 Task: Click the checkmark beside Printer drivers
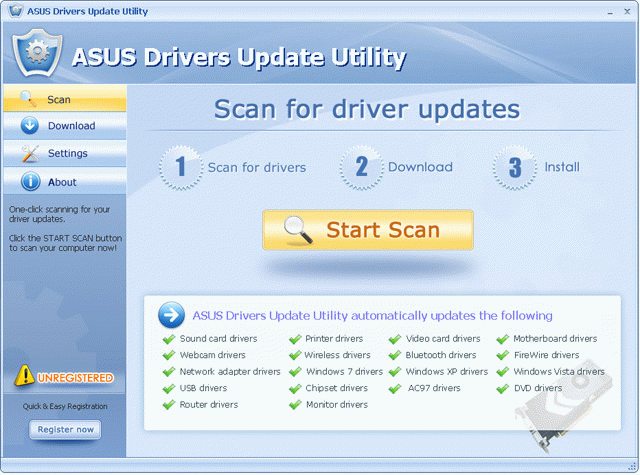click(295, 339)
